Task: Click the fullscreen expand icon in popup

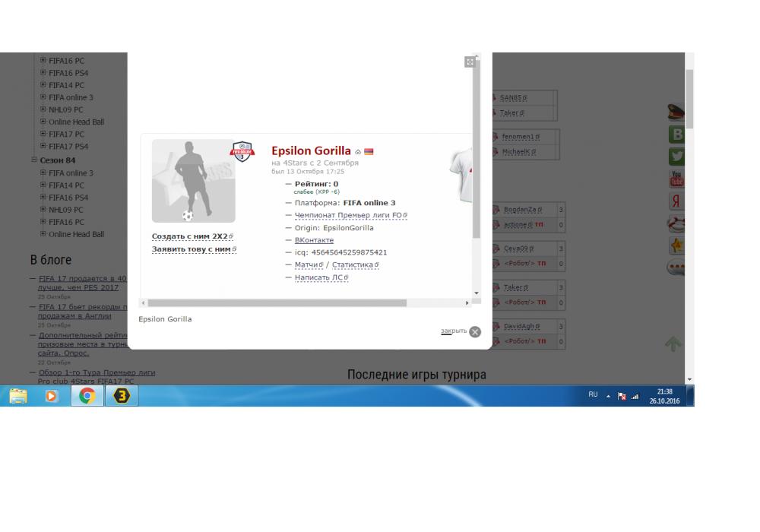Action: (470, 62)
